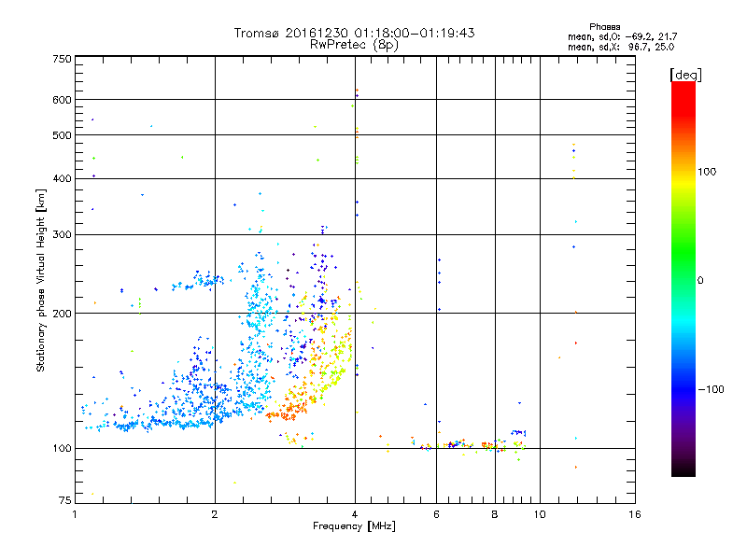The width and height of the screenshot is (747, 560).
Task: Select the 'RwPretec (8p)' subtitle
Action: [x=354, y=45]
